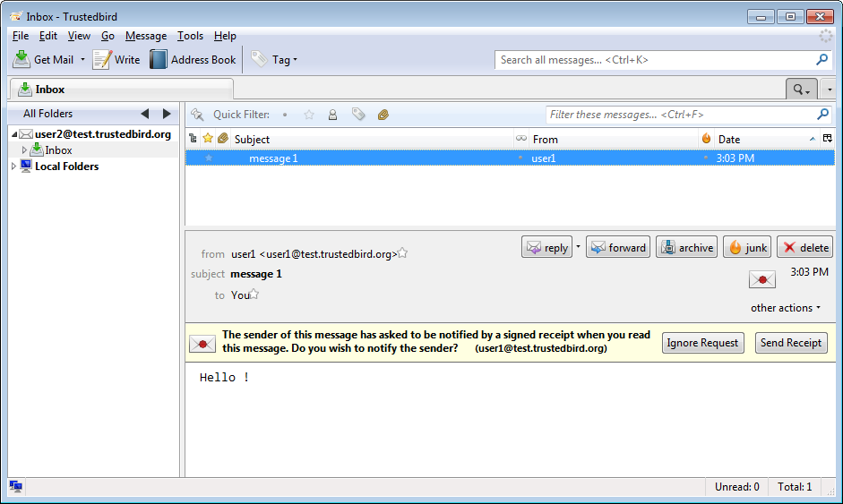
Task: Click the junk flame column icon
Action: [706, 139]
